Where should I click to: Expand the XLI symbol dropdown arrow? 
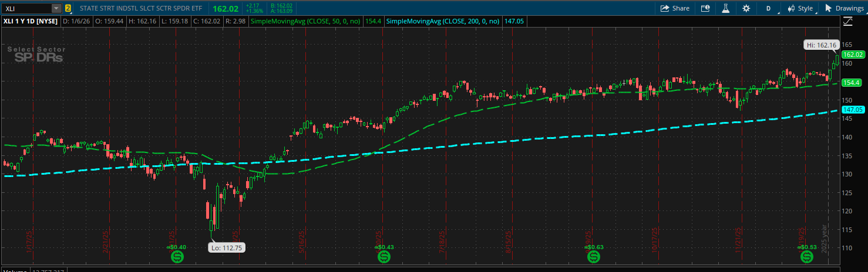[x=56, y=8]
